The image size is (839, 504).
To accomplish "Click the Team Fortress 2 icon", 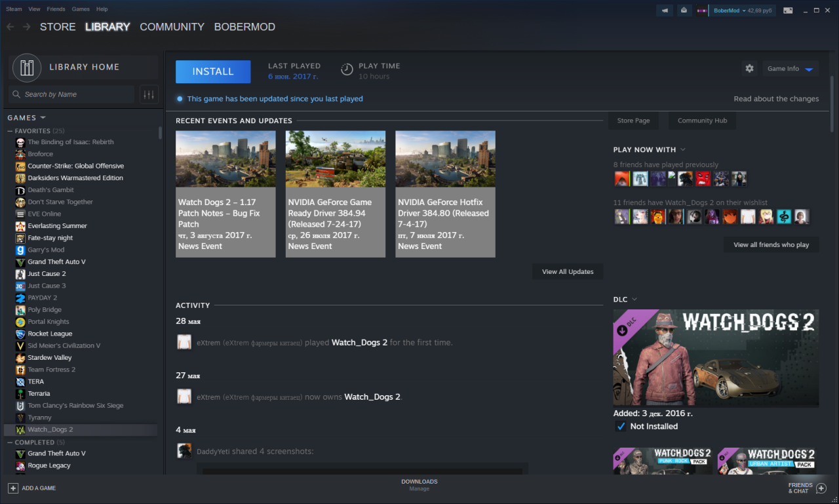I will [x=21, y=370].
